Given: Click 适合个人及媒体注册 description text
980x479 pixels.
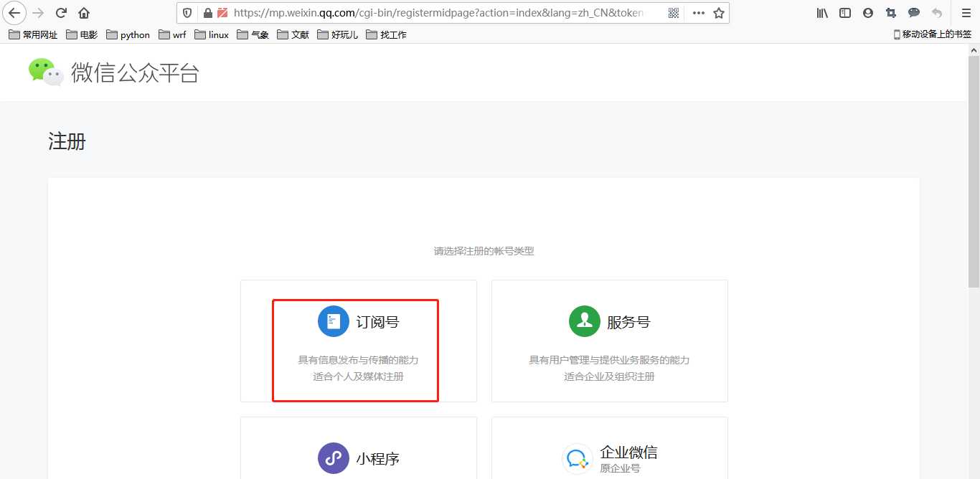Looking at the screenshot, I should 358,376.
